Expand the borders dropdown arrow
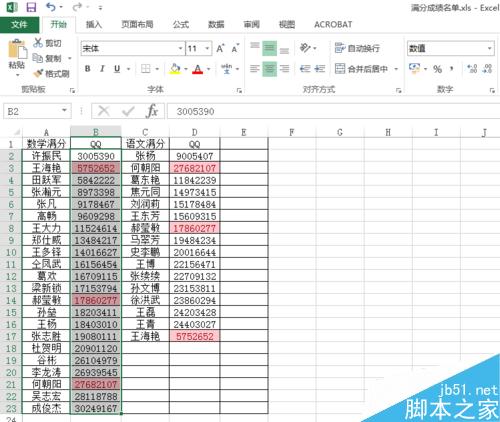This screenshot has width=500, height=422. point(157,69)
